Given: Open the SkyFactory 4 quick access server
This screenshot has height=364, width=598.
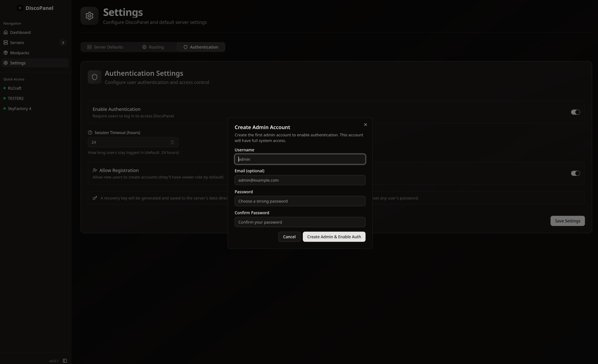Looking at the screenshot, I should tap(35, 108).
